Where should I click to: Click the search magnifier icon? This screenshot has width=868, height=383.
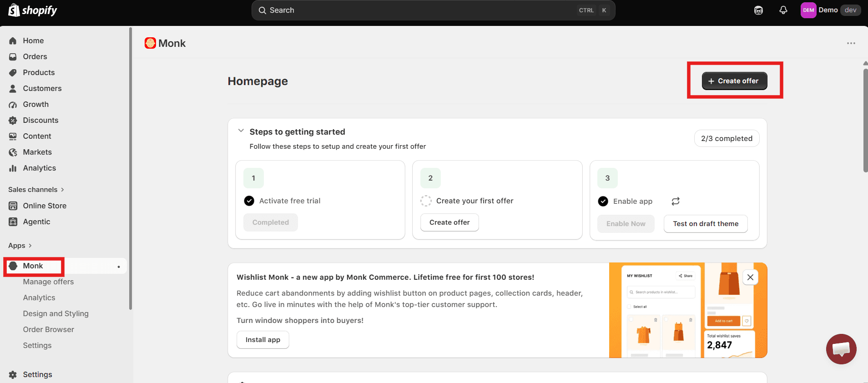tap(262, 10)
